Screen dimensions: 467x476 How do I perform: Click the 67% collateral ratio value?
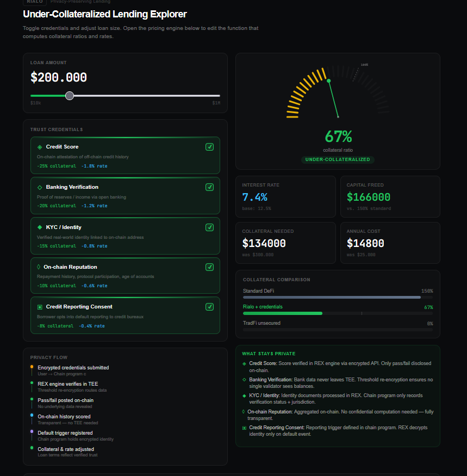point(338,137)
